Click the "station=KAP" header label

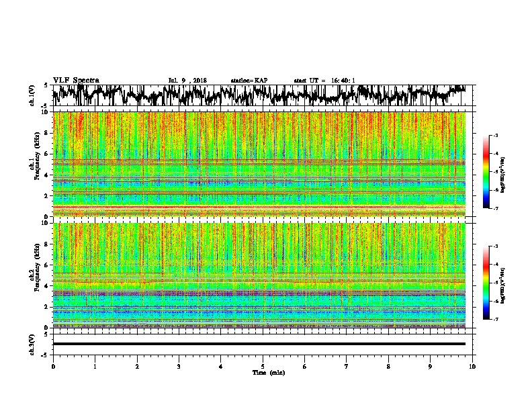tap(249, 81)
